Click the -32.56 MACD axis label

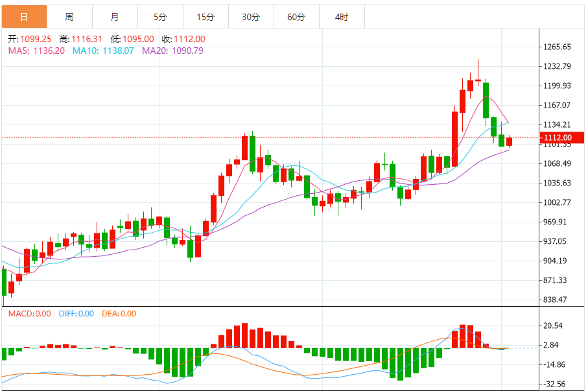(x=554, y=385)
